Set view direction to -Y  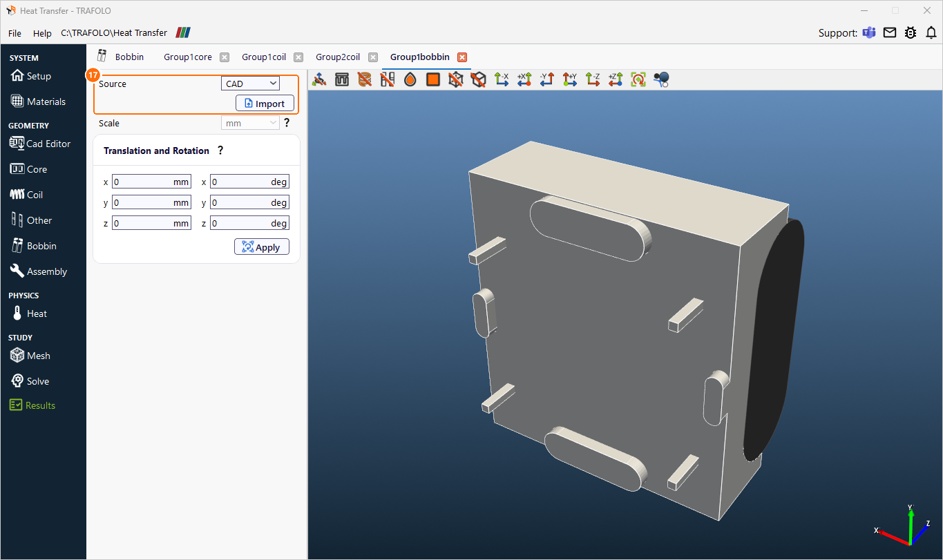547,79
